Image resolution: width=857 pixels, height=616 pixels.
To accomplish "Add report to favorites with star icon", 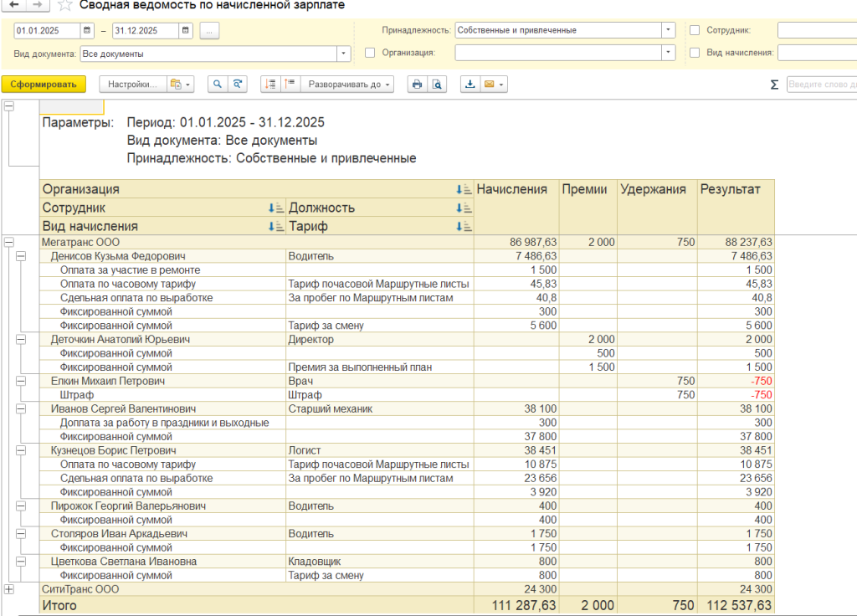I will 65,6.
